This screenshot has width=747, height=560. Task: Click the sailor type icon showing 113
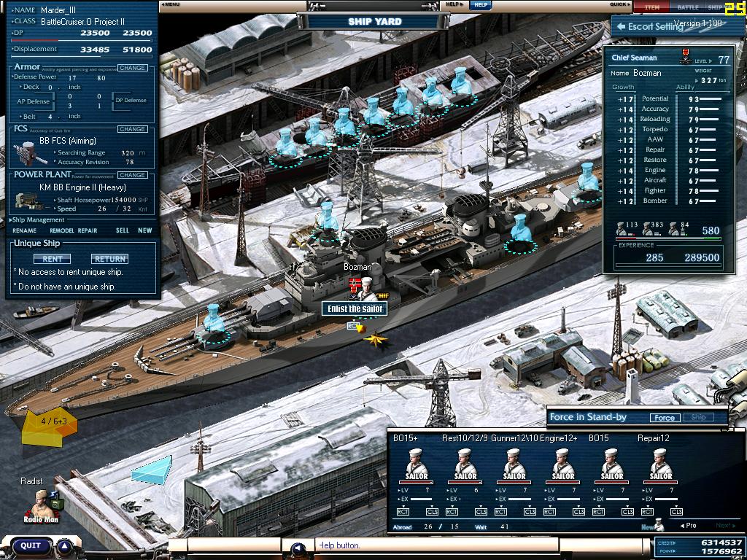622,229
